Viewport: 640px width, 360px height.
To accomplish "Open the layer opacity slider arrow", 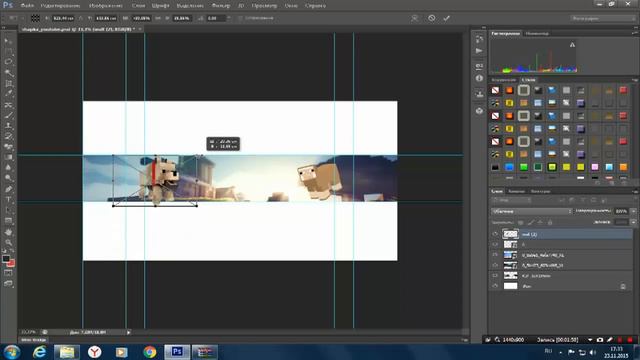I will pos(633,211).
